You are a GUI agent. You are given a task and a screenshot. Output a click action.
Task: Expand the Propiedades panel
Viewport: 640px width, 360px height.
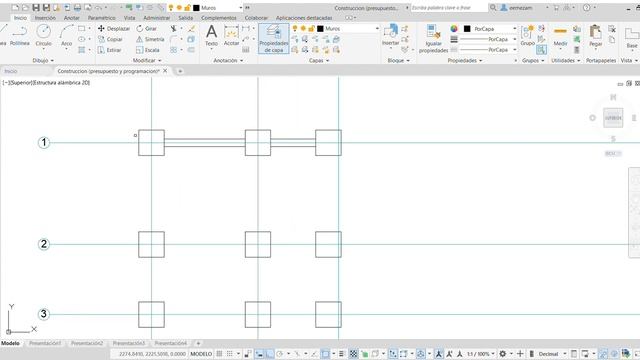(x=465, y=60)
